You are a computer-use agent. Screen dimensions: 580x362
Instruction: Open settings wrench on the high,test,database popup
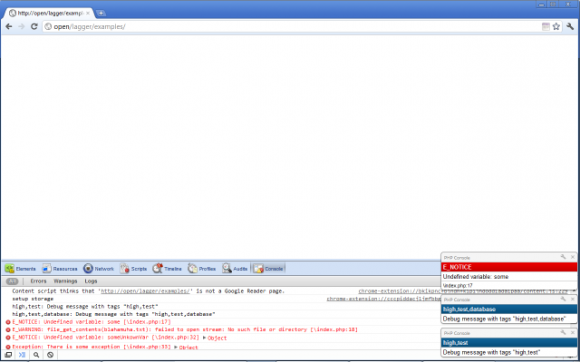(x=563, y=299)
